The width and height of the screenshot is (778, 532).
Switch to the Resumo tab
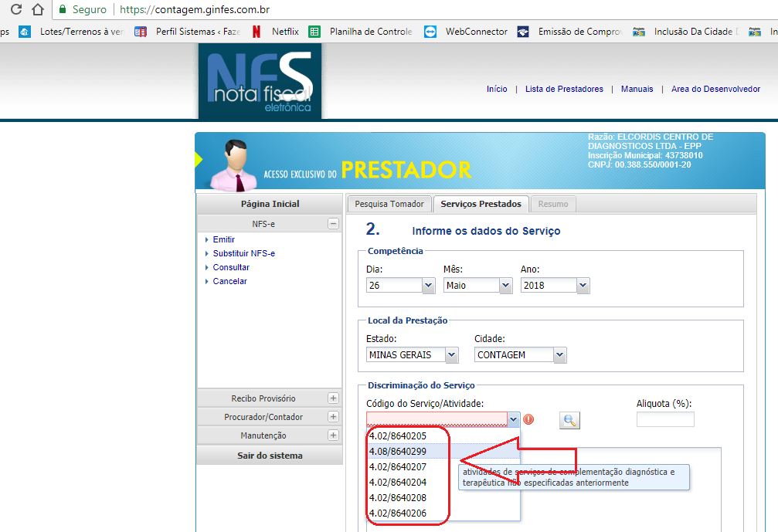pyautogui.click(x=553, y=204)
